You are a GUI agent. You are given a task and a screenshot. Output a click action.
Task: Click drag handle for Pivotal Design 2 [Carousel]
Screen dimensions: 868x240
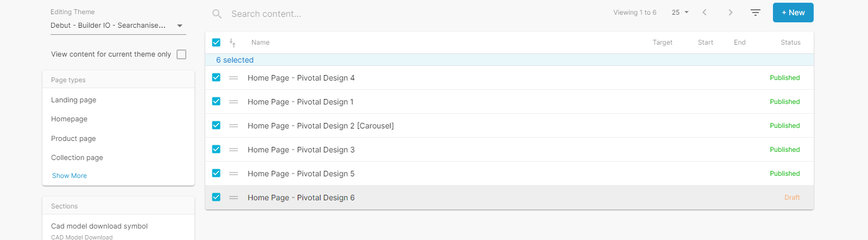(x=234, y=126)
